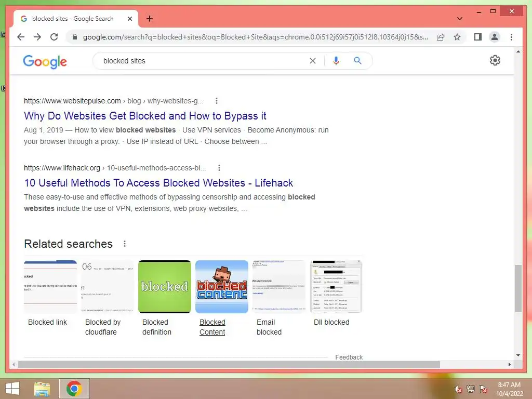Click the muted volume tray icon
The height and width of the screenshot is (399, 532).
coord(458,389)
